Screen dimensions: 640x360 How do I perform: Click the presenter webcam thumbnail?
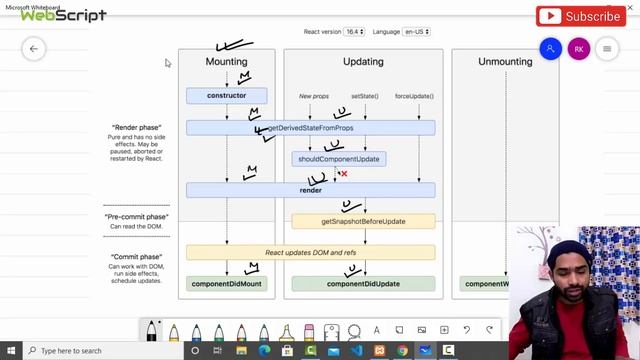click(575, 293)
